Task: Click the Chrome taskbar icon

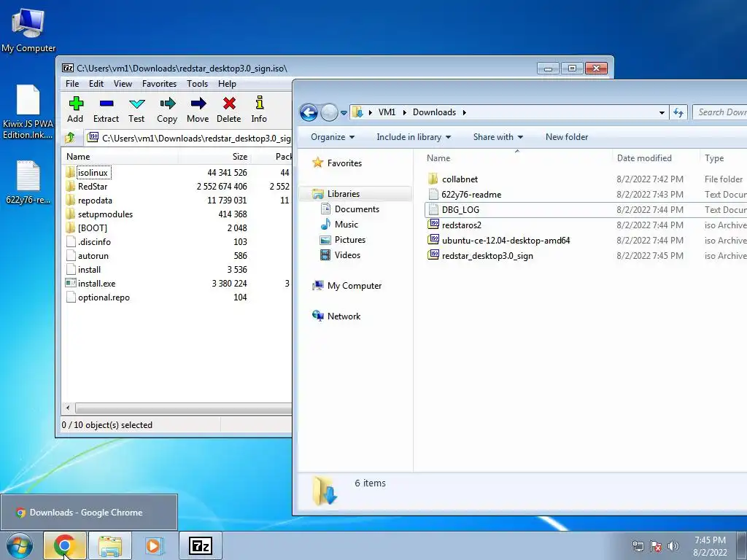Action: [x=64, y=545]
